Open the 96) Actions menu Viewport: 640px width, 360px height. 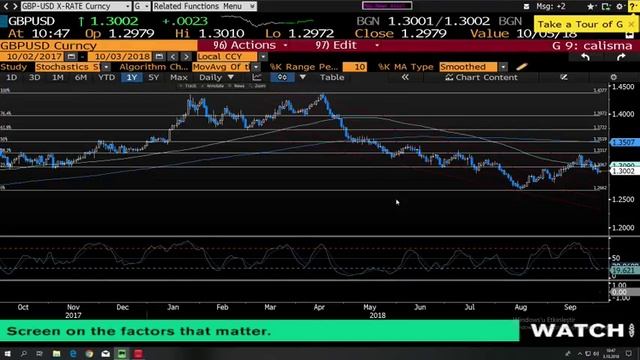250,45
